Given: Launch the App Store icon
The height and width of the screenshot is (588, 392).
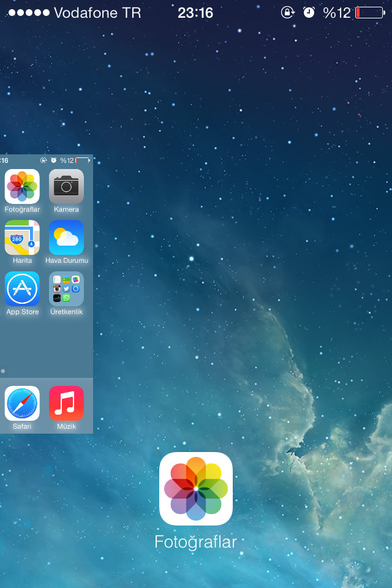Looking at the screenshot, I should tap(22, 288).
